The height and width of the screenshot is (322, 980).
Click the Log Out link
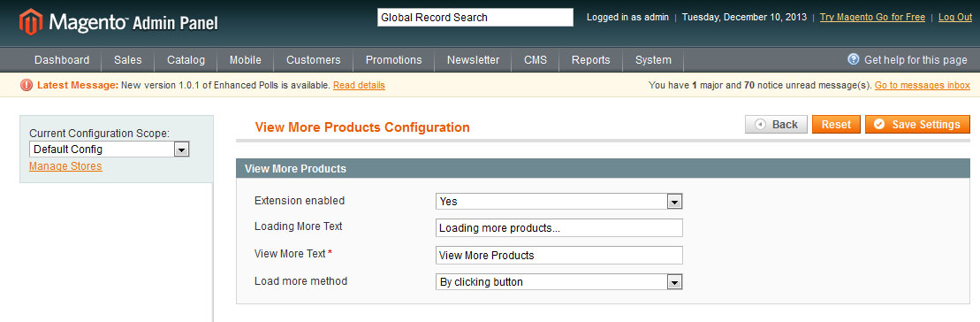(x=955, y=18)
